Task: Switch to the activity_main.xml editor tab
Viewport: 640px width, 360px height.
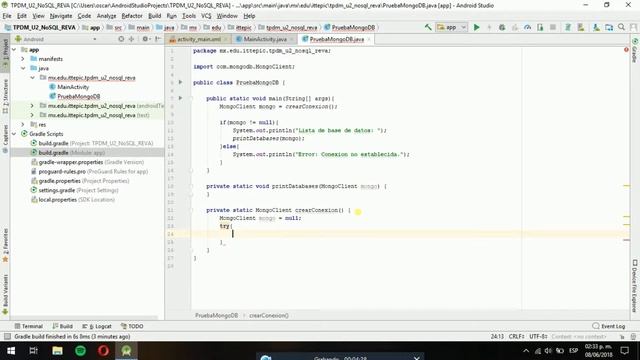Action: [x=199, y=39]
